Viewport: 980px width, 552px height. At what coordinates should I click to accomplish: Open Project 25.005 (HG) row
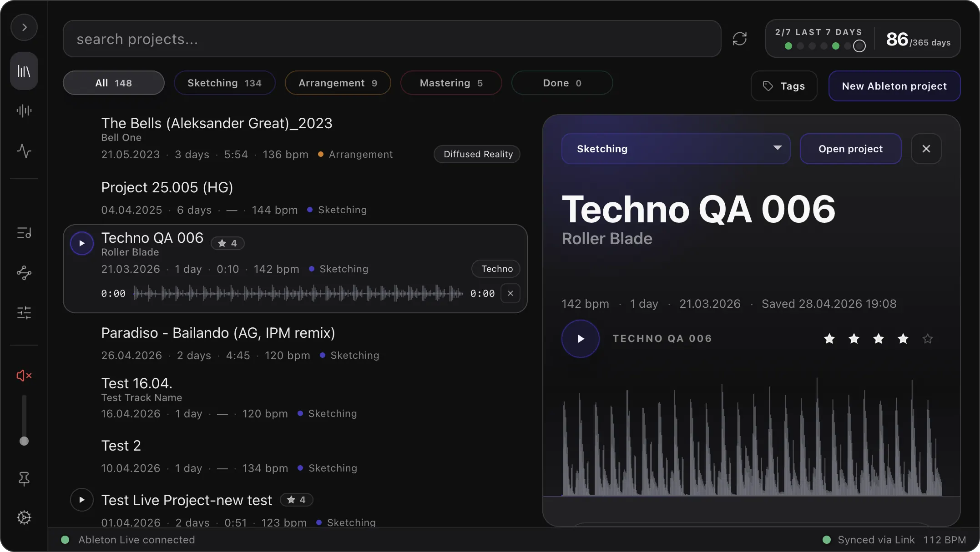(x=295, y=198)
